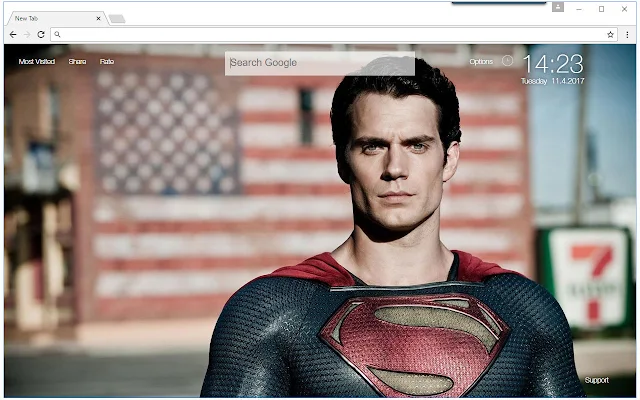Click the Share link

pos(77,62)
